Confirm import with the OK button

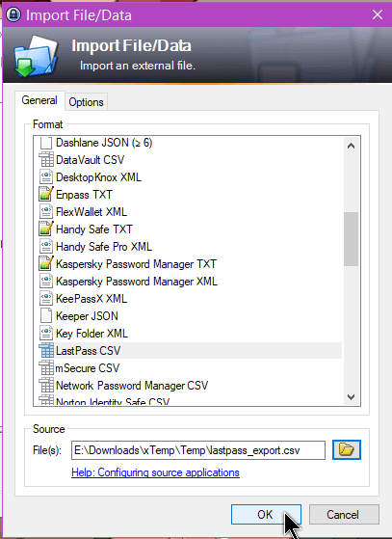tap(266, 515)
